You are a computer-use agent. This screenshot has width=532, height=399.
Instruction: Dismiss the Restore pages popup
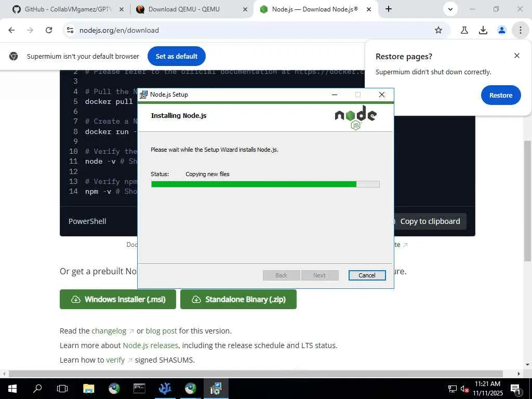[x=516, y=55]
